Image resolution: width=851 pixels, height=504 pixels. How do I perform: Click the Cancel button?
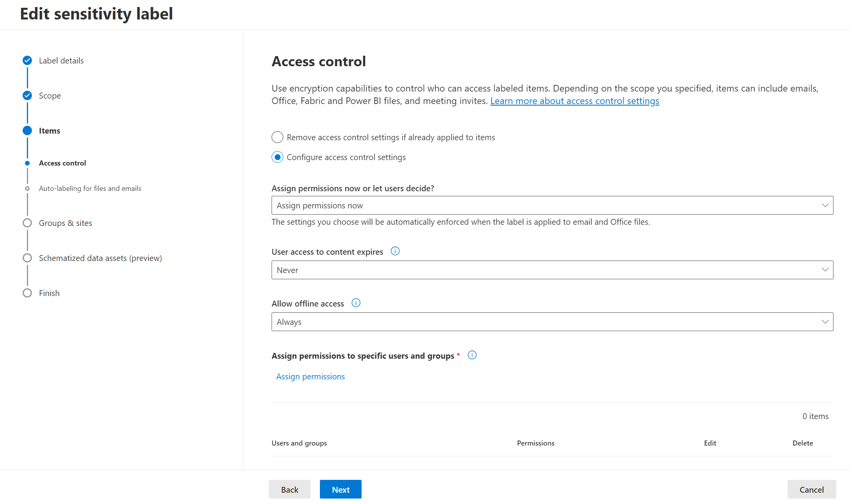point(811,490)
